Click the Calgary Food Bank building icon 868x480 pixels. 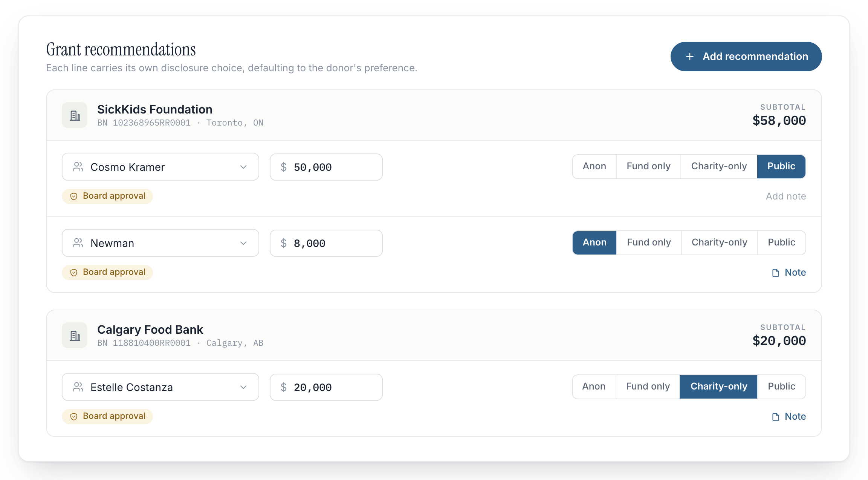[x=75, y=335]
